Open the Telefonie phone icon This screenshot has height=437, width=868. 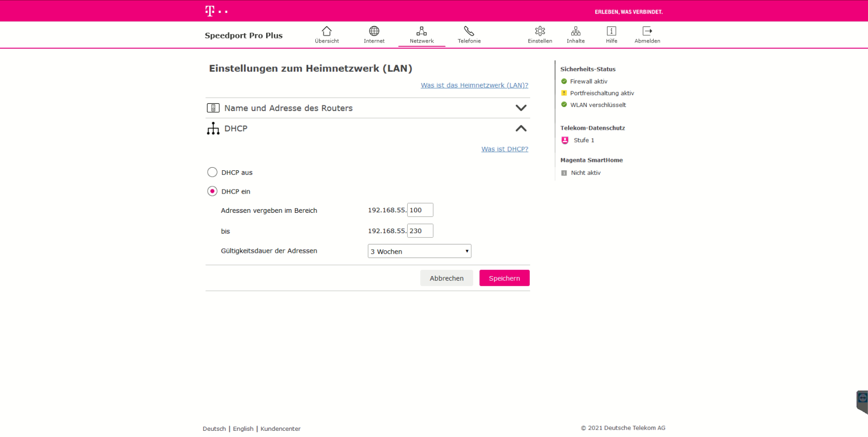coord(469,31)
